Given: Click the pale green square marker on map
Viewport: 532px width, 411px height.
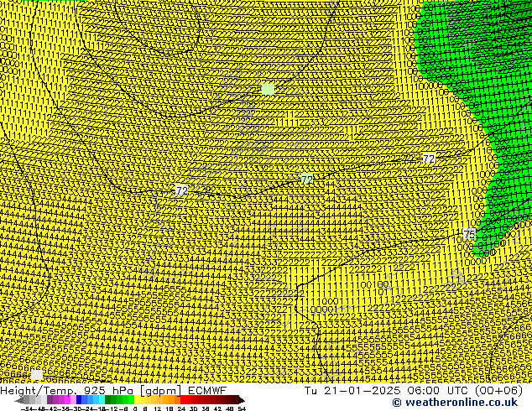Looking at the screenshot, I should coord(268,90).
